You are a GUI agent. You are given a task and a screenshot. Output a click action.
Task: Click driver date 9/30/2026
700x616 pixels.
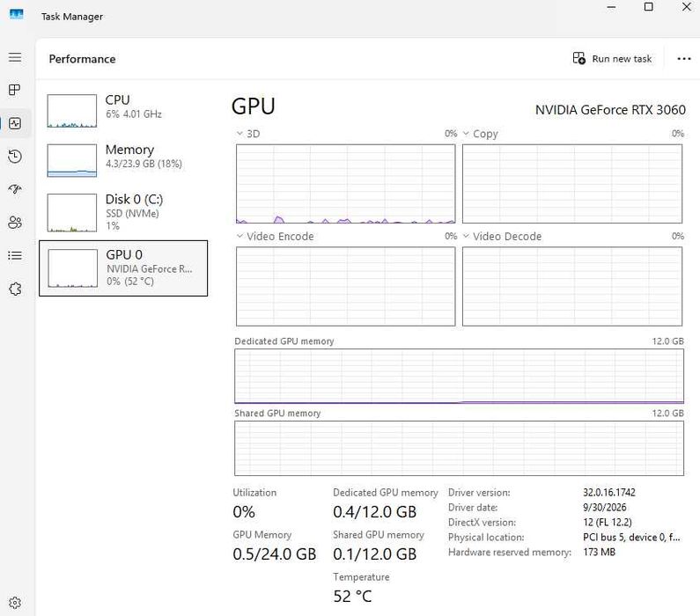click(x=604, y=507)
